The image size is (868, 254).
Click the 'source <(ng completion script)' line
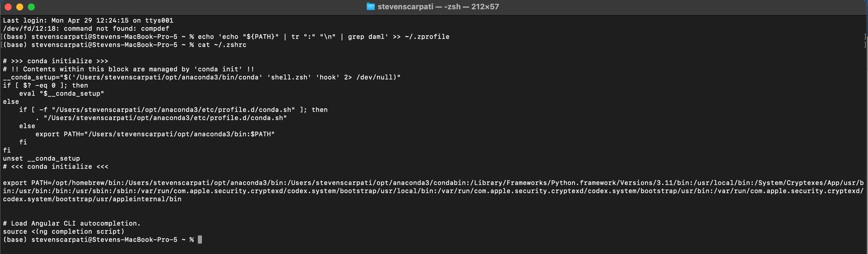pyautogui.click(x=63, y=231)
